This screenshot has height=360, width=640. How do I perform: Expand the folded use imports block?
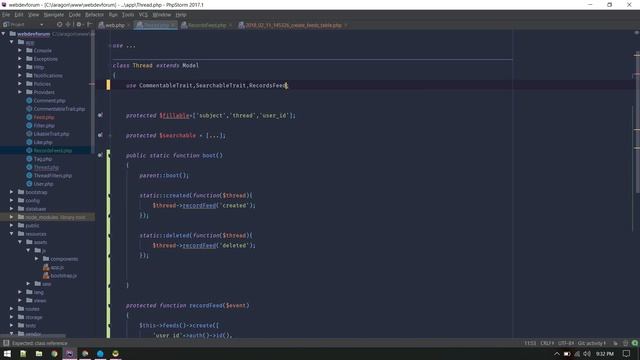coord(110,46)
